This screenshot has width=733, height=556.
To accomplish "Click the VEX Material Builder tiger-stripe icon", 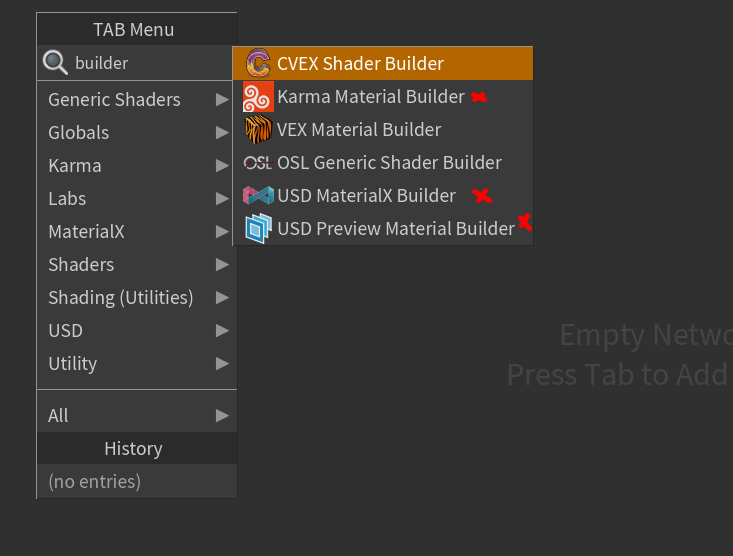I will (258, 130).
